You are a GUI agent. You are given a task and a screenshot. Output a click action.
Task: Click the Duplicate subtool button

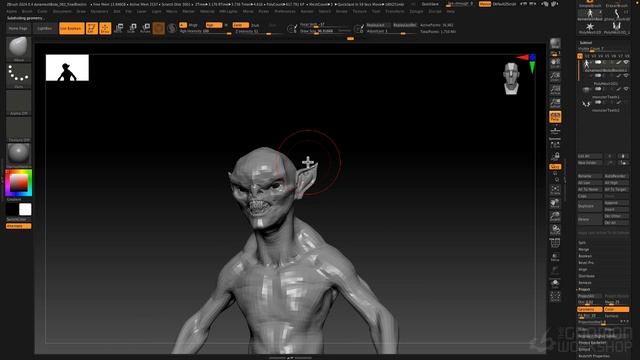coord(590,206)
